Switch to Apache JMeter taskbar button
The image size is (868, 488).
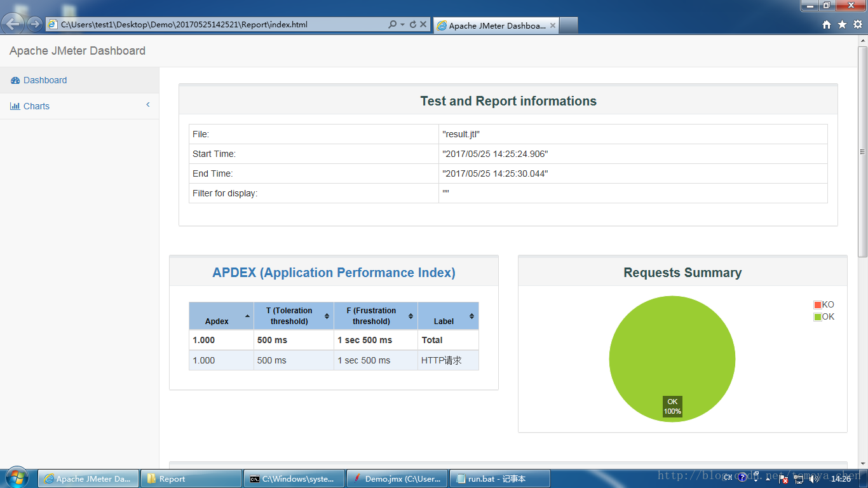[x=88, y=478]
